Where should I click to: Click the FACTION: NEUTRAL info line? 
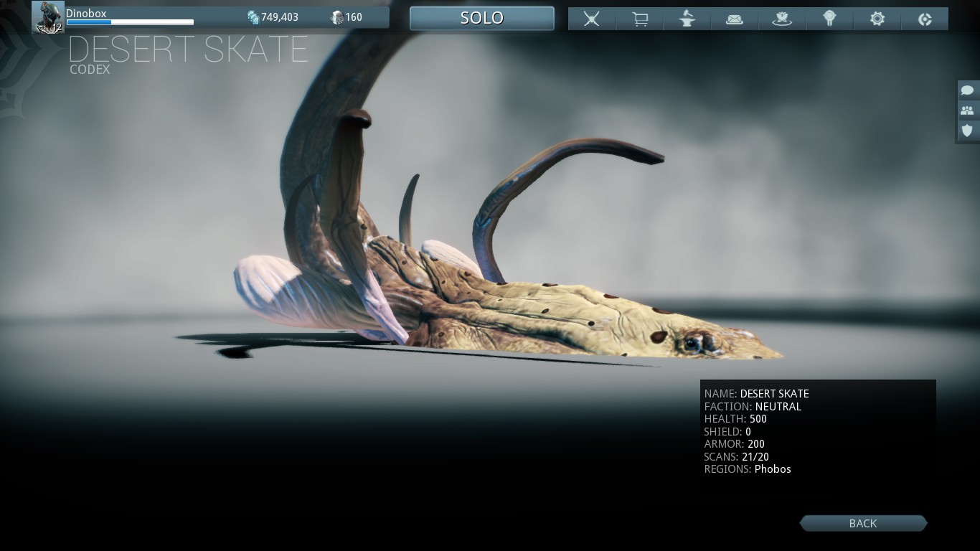pyautogui.click(x=753, y=406)
